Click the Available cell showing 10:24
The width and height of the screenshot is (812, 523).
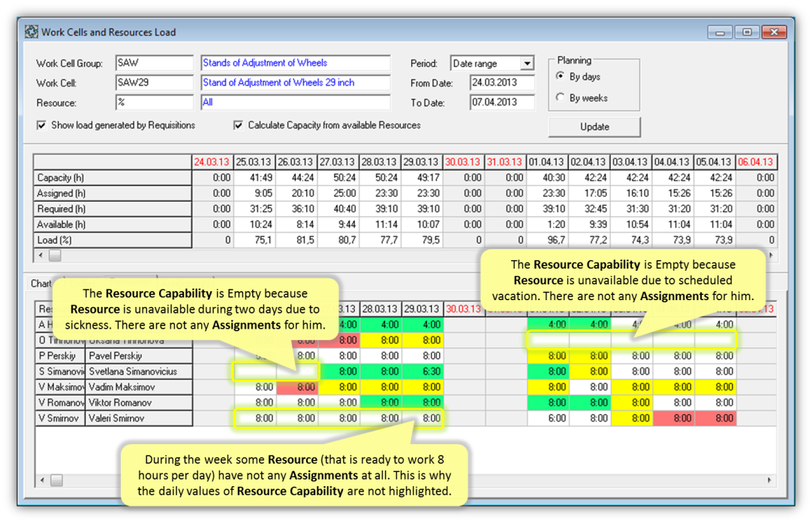pos(254,224)
